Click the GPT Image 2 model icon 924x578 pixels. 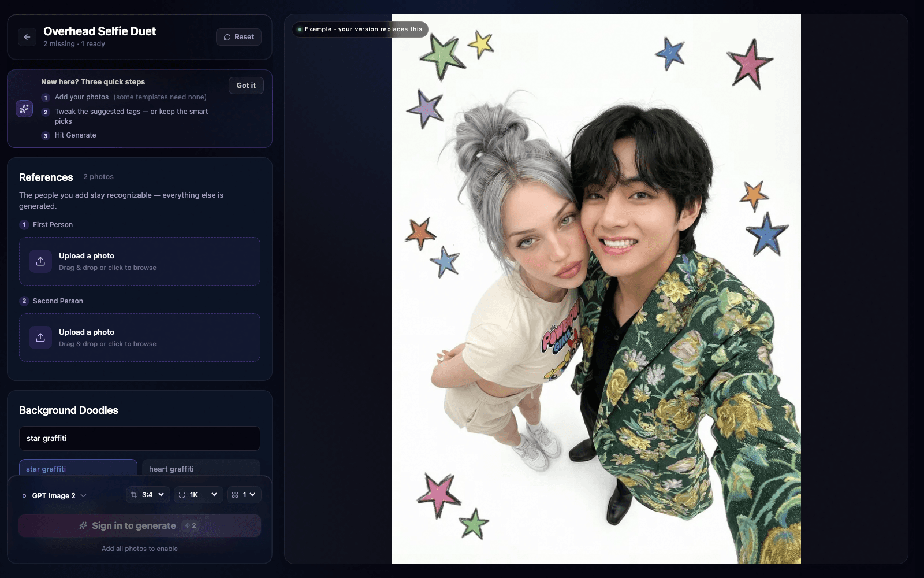[24, 496]
